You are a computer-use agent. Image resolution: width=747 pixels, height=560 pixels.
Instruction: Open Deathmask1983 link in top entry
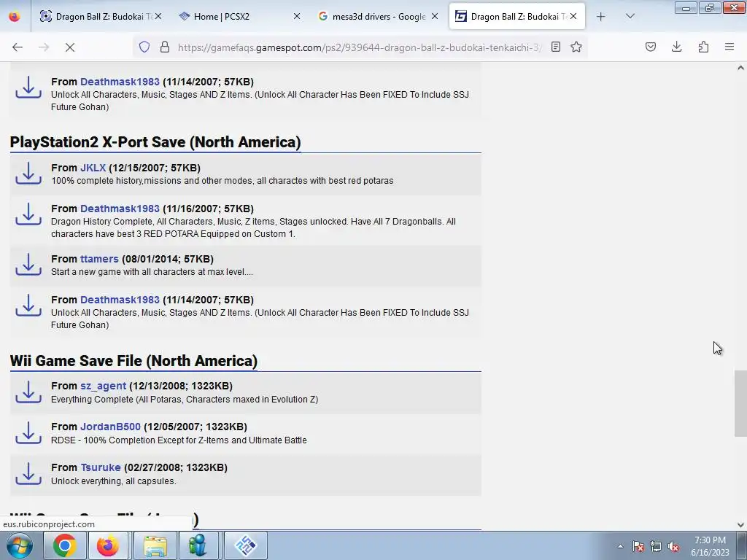120,82
